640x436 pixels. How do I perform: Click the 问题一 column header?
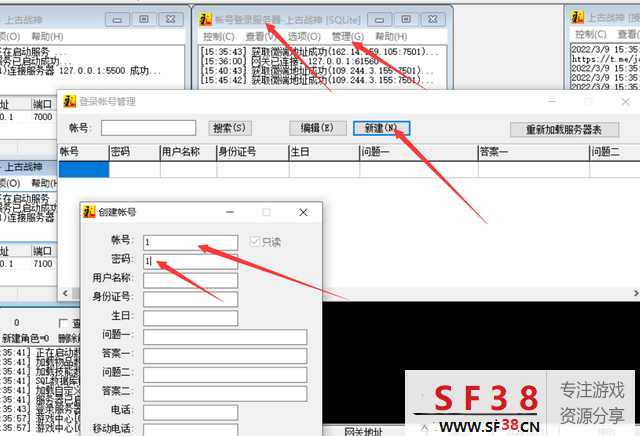[419, 152]
